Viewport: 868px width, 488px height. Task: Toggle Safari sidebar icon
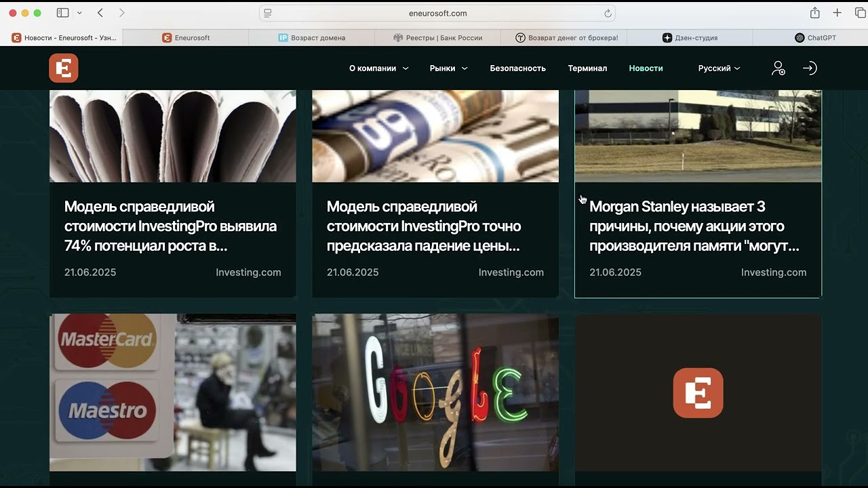62,13
